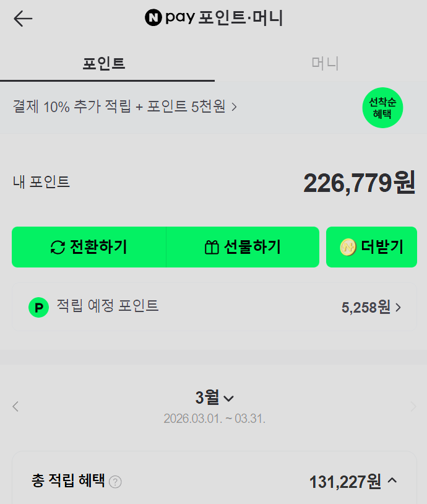This screenshot has width=427, height=504.
Task: Go to previous month with left chevron
Action: click(15, 406)
